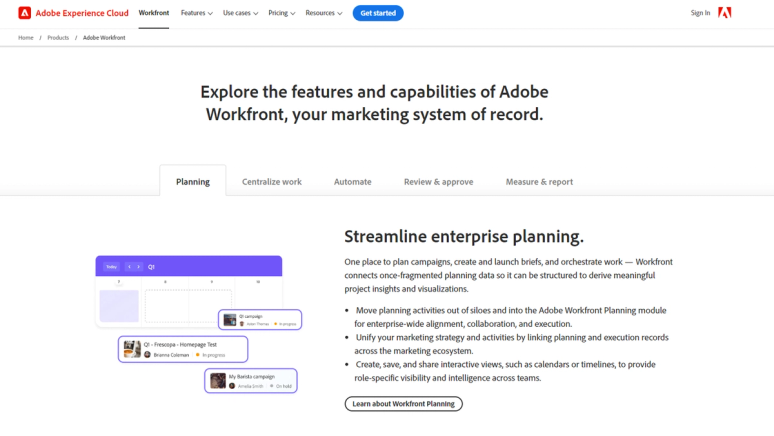Screen dimensions: 774x436
Task: Click the Adobe Experience Cloud logo
Action: [73, 13]
